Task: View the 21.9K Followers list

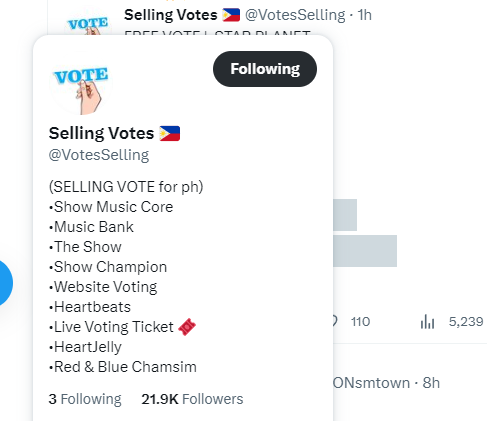Action: point(192,399)
